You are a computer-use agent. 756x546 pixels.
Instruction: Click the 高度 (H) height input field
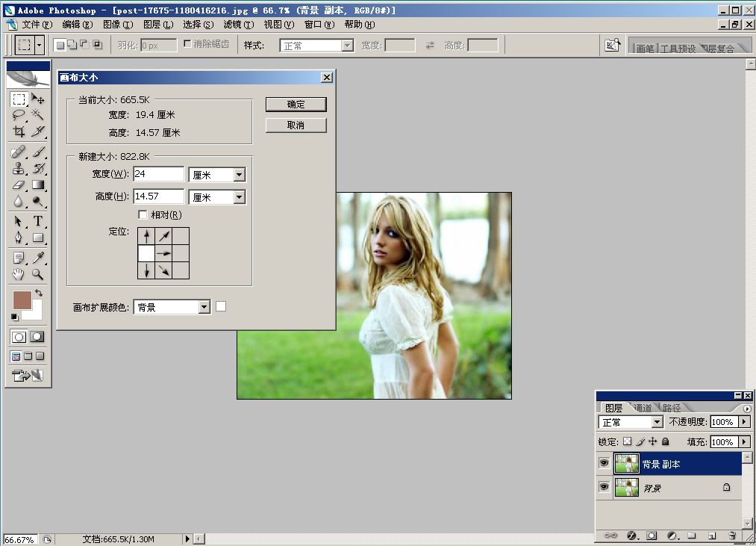coord(158,196)
